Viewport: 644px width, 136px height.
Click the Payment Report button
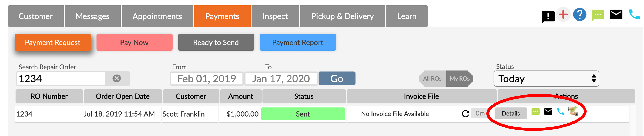point(297,42)
